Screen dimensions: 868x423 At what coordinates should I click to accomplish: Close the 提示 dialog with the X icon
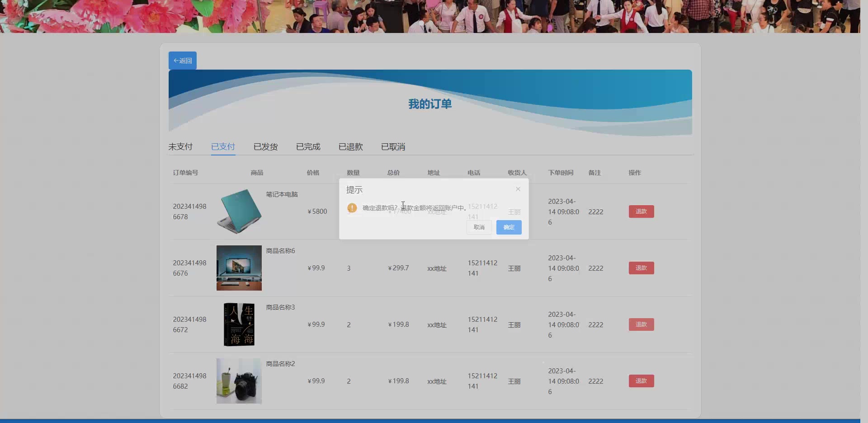click(518, 189)
